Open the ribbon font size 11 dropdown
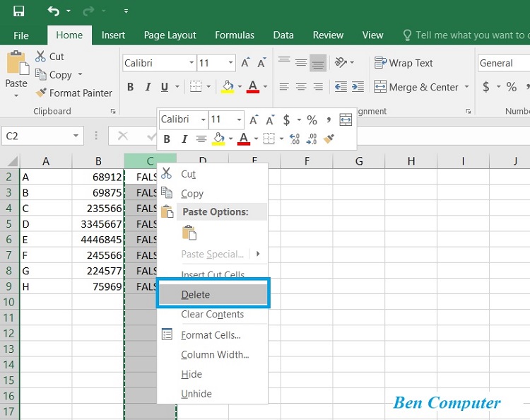 click(230, 62)
